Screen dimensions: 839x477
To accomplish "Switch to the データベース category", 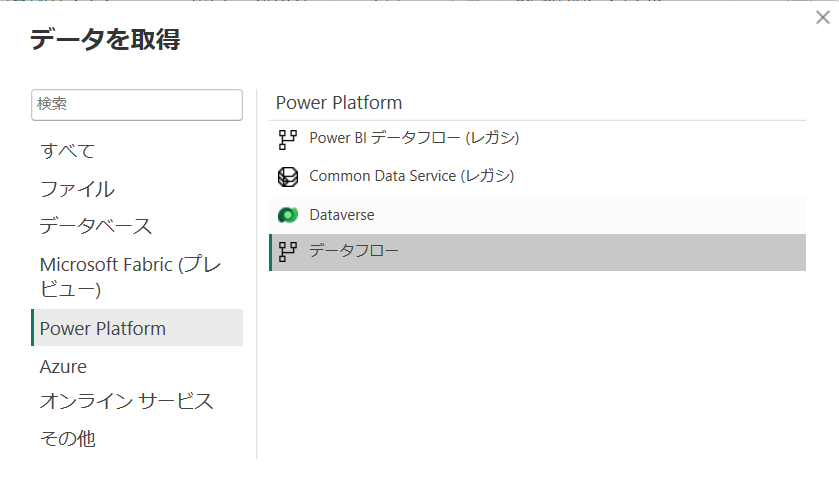I will pos(96,226).
